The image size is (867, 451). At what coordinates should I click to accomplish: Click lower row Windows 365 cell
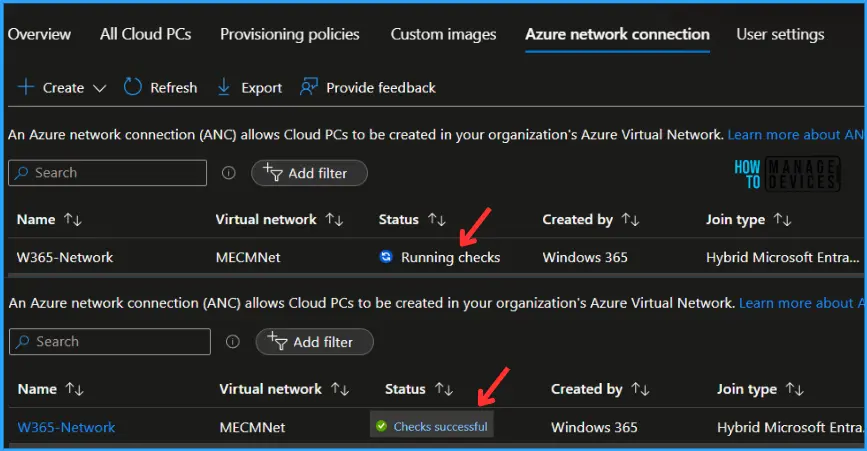click(x=594, y=427)
